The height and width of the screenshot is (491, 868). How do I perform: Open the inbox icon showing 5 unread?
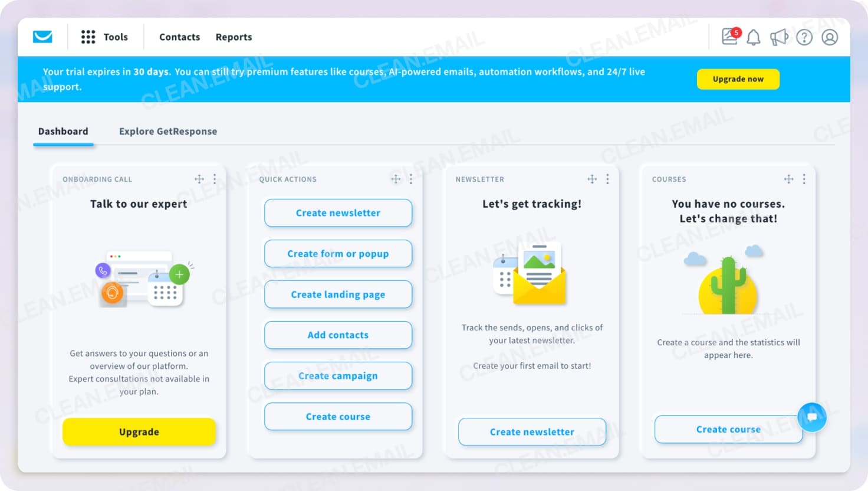727,37
